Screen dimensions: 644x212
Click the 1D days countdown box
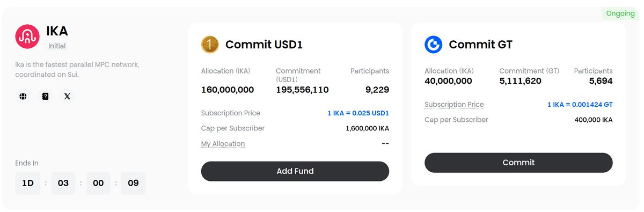coord(28,183)
